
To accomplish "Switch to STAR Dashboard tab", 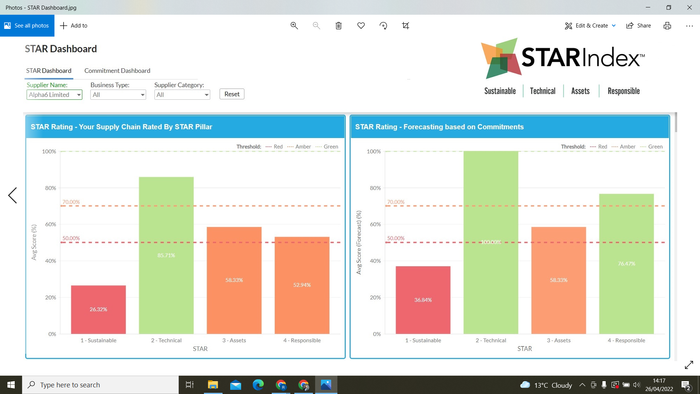I will pyautogui.click(x=48, y=71).
